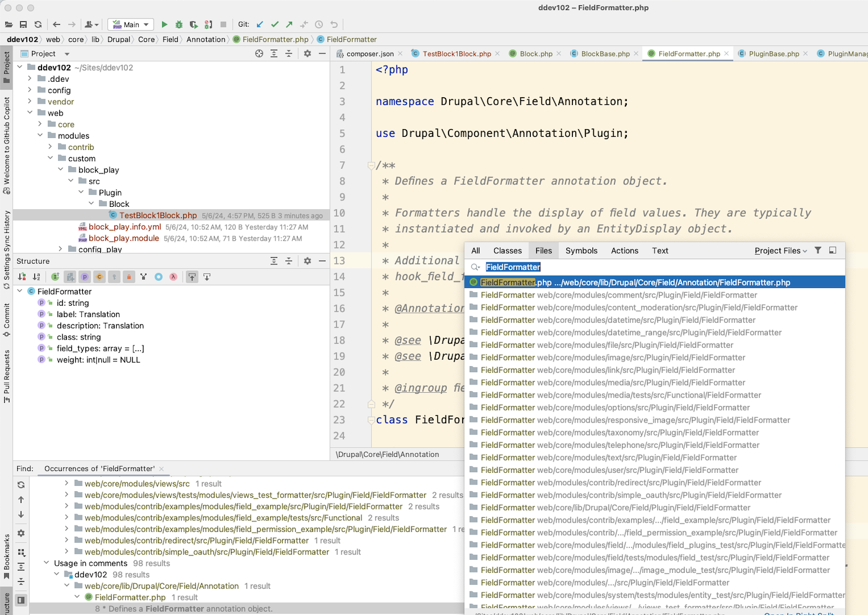Toggle Show Properties purple P filter
868x615 pixels.
click(85, 277)
